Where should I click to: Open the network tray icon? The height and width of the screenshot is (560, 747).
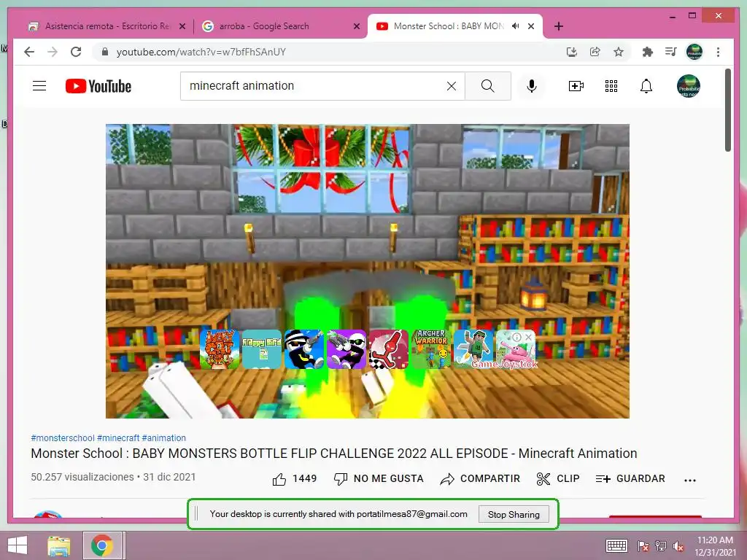coord(661,546)
